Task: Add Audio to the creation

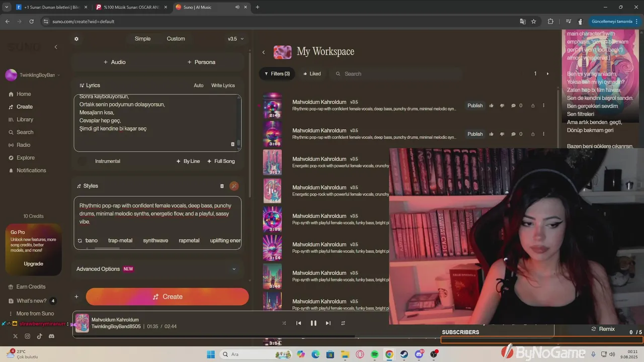Action: 115,62
